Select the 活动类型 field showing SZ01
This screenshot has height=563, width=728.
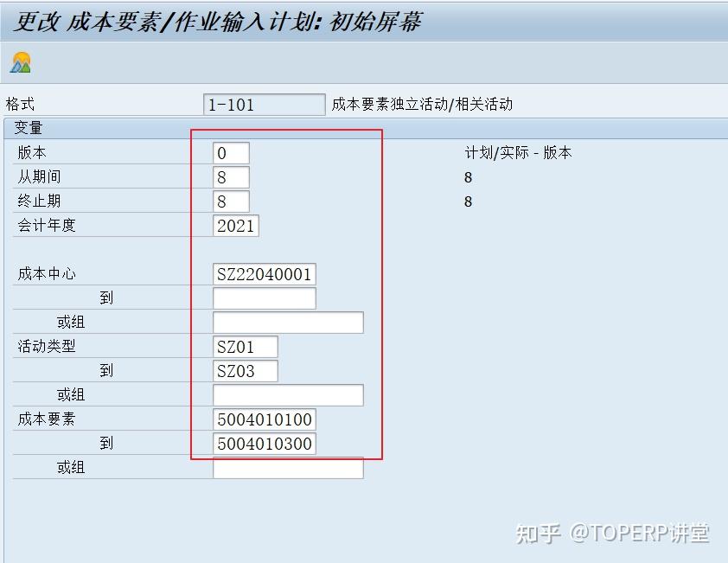(x=245, y=346)
